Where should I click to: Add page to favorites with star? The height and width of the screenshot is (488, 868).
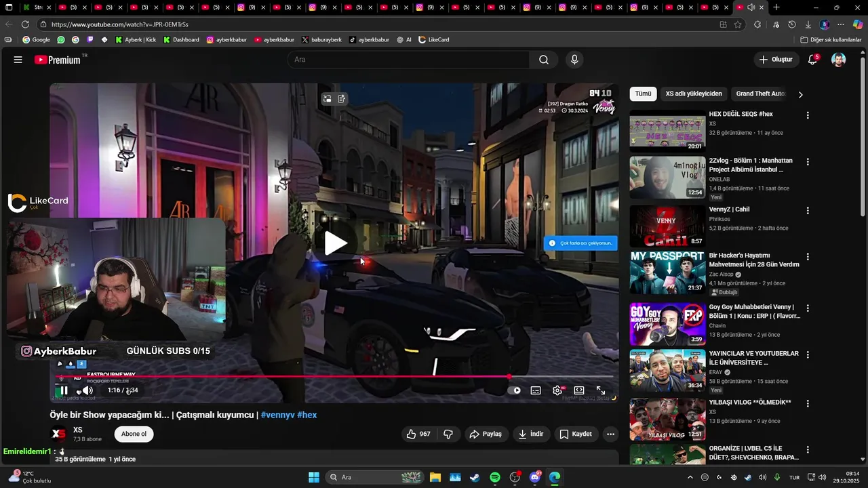point(738,24)
